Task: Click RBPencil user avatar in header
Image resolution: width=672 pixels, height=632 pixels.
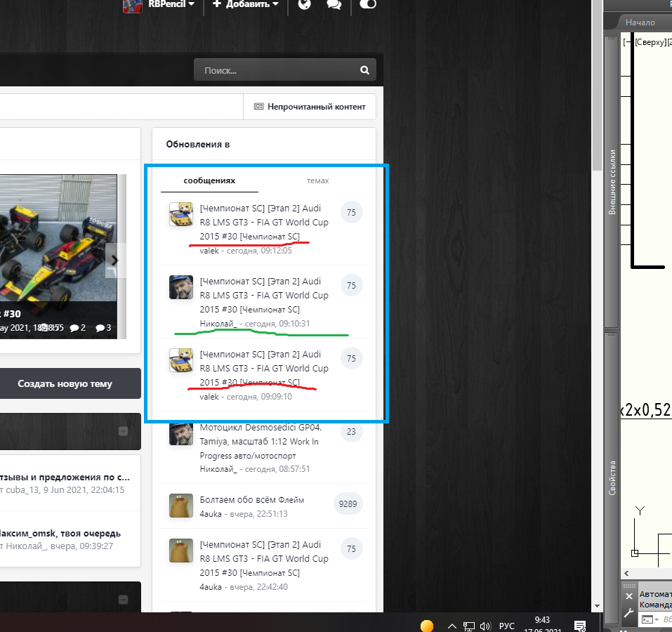Action: point(133,5)
